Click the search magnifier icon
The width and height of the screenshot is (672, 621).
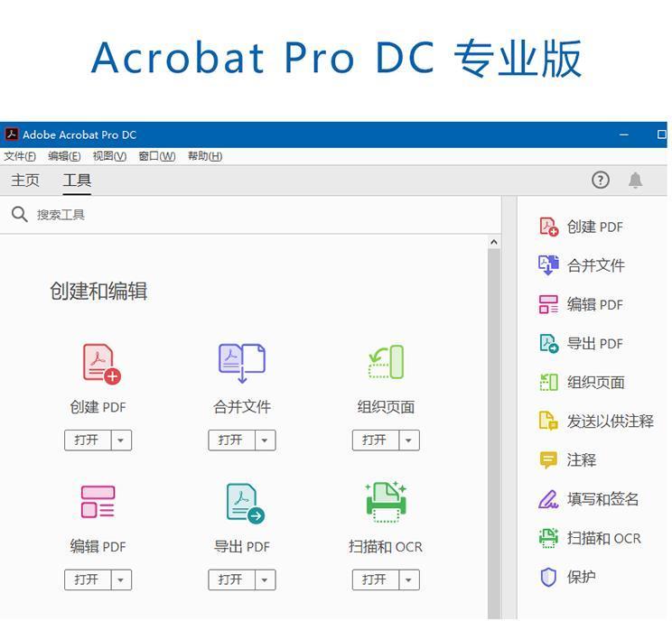[19, 214]
